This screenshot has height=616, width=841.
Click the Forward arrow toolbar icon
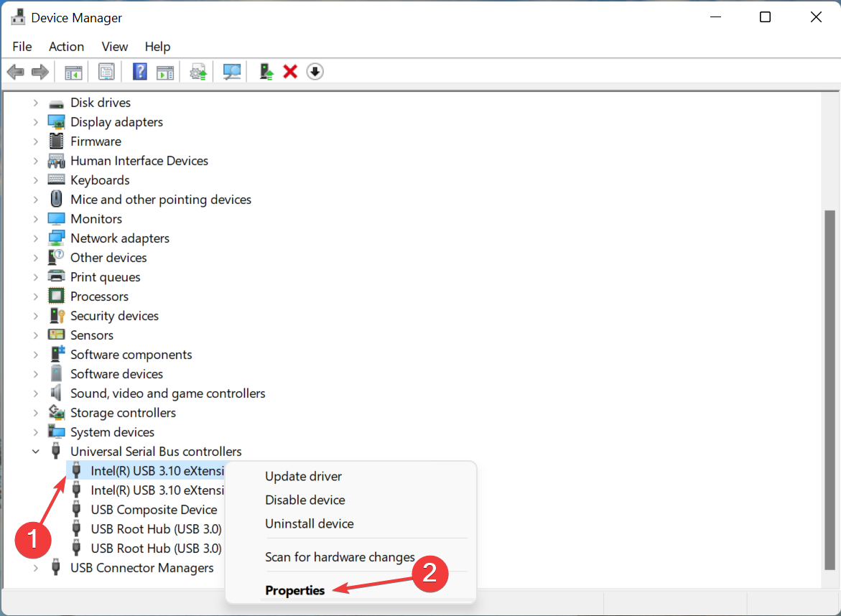[x=40, y=71]
